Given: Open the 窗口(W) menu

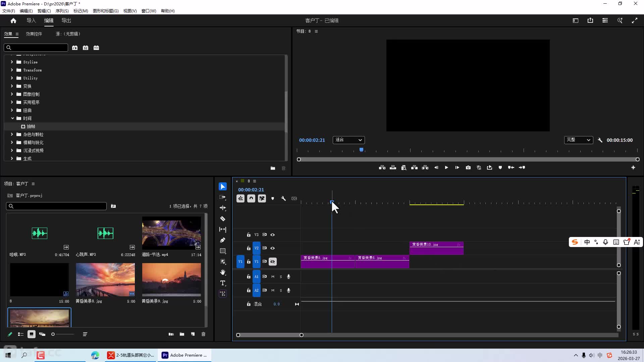Looking at the screenshot, I should [149, 11].
